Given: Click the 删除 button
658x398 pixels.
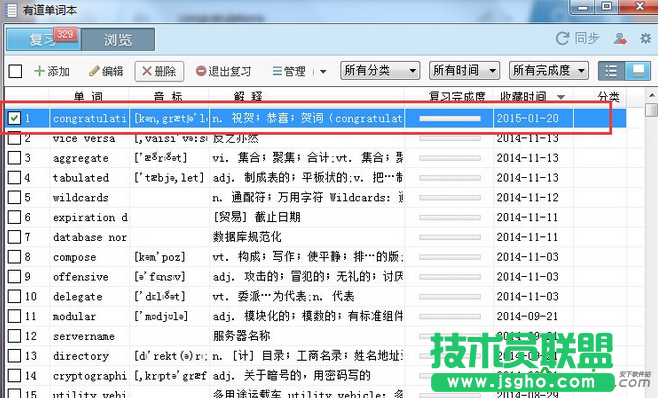Looking at the screenshot, I should pyautogui.click(x=159, y=71).
